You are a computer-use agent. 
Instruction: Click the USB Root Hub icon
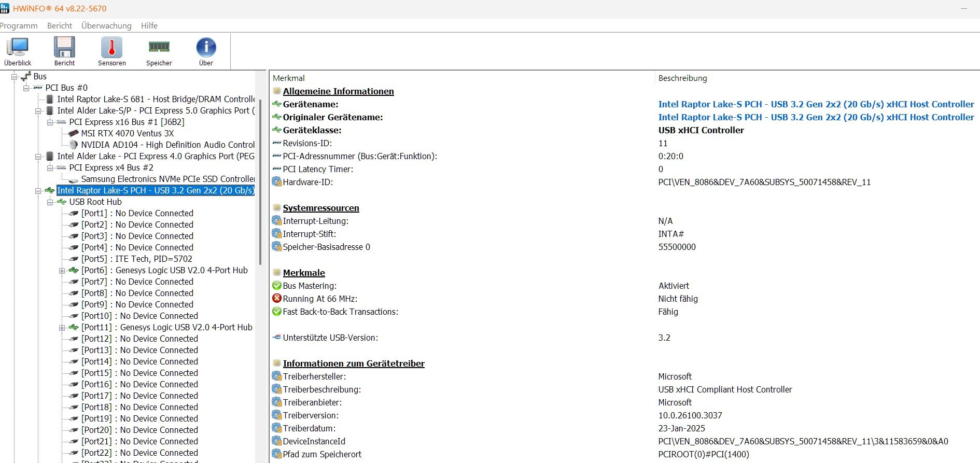(x=62, y=202)
